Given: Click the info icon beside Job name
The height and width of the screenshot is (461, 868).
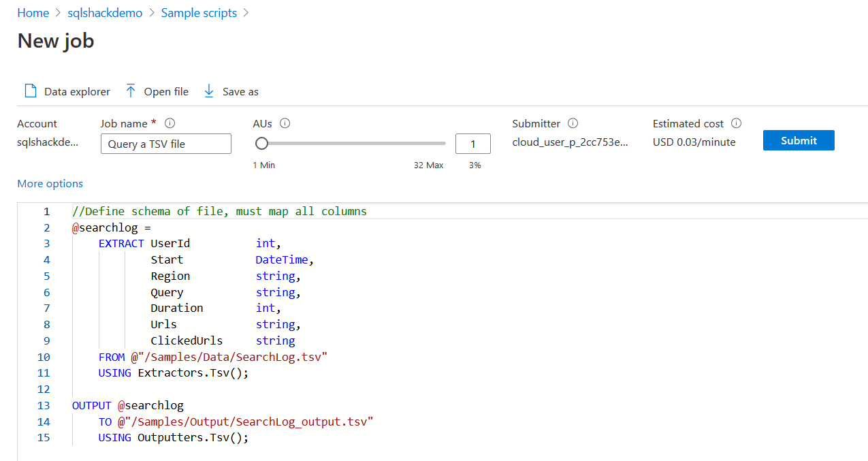Looking at the screenshot, I should (x=170, y=123).
